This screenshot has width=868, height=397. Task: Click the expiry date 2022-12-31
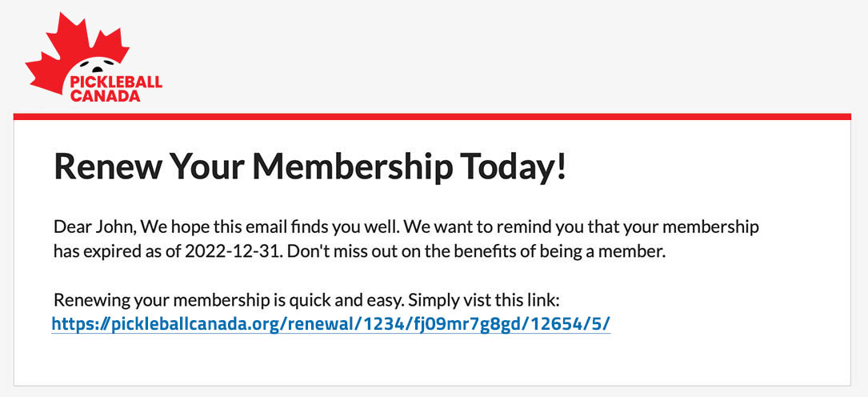[231, 251]
